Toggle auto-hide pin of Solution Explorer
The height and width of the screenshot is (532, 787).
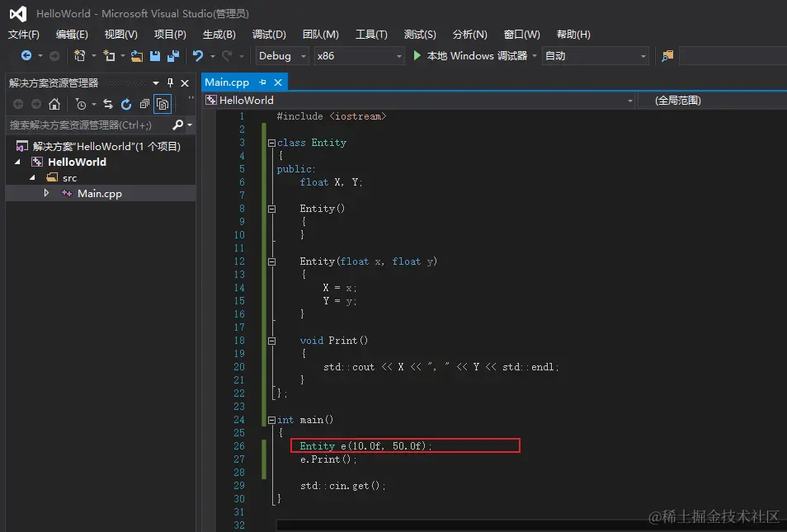pos(170,82)
